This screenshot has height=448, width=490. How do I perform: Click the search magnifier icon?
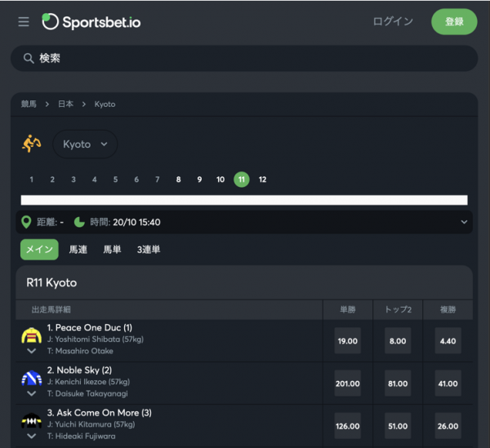coord(29,59)
